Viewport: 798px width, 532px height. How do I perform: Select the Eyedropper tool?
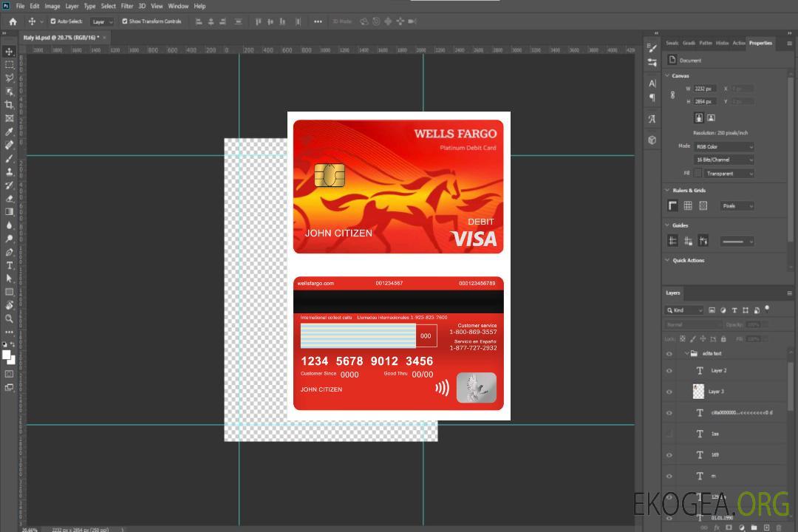9,132
